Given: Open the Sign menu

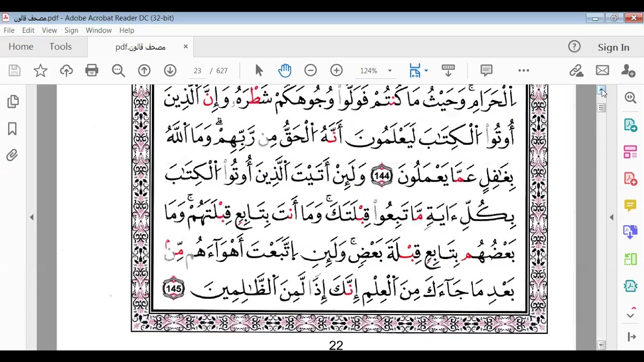Looking at the screenshot, I should pyautogui.click(x=71, y=30).
